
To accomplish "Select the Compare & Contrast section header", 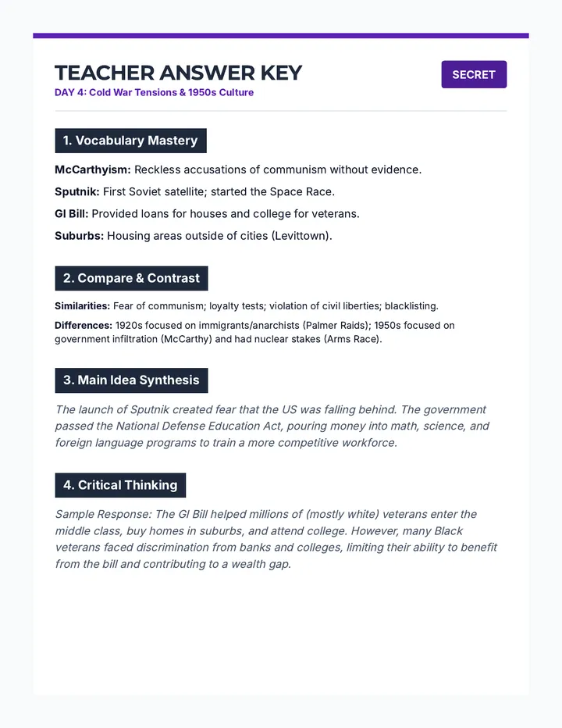I will pyautogui.click(x=131, y=278).
